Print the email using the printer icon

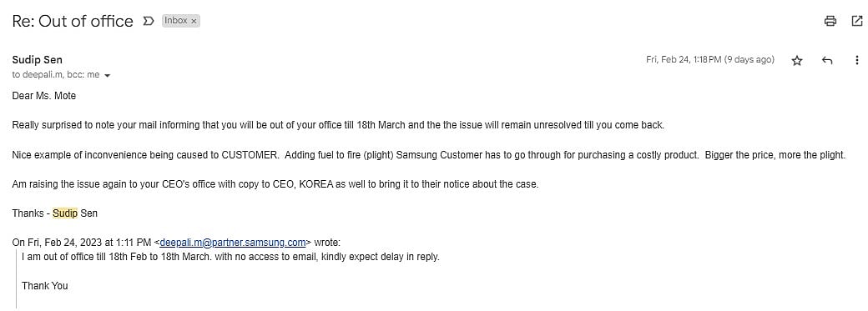[830, 21]
